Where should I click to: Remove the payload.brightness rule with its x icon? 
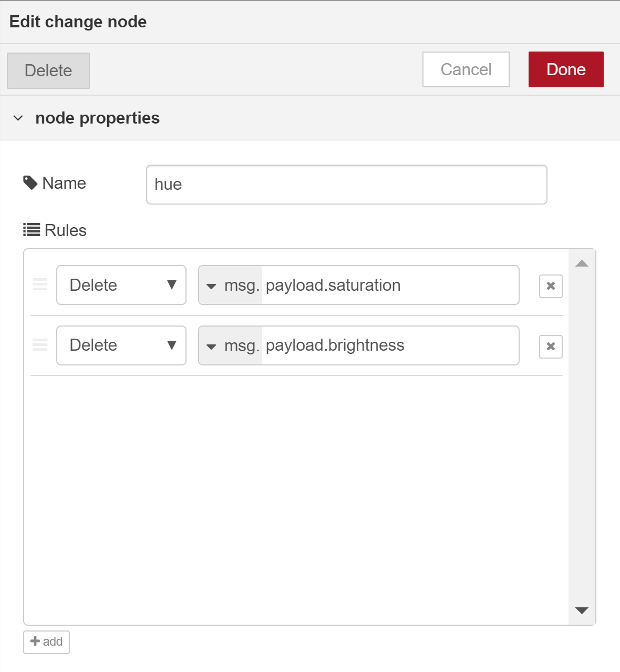click(551, 347)
